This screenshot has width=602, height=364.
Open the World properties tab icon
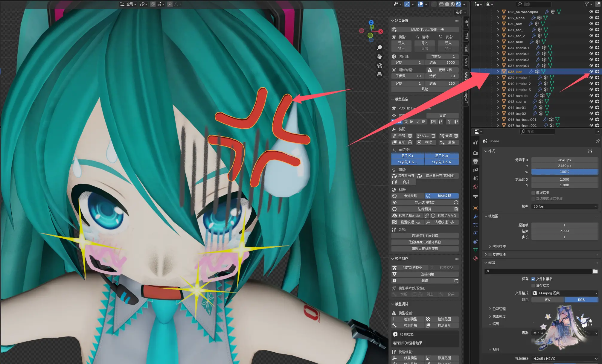coord(475,187)
